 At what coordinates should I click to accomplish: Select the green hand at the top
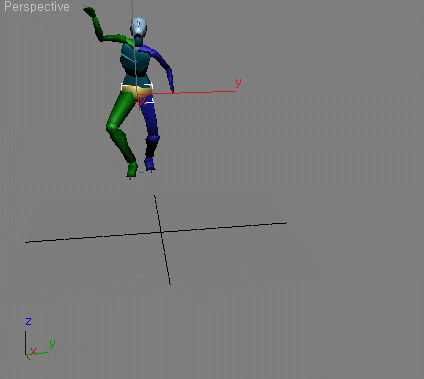pyautogui.click(x=89, y=11)
